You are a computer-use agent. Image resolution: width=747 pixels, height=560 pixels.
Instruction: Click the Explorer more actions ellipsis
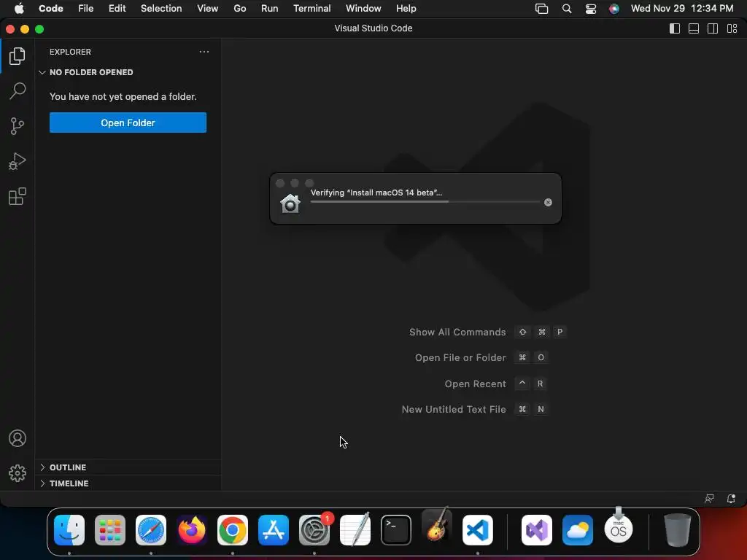point(204,52)
